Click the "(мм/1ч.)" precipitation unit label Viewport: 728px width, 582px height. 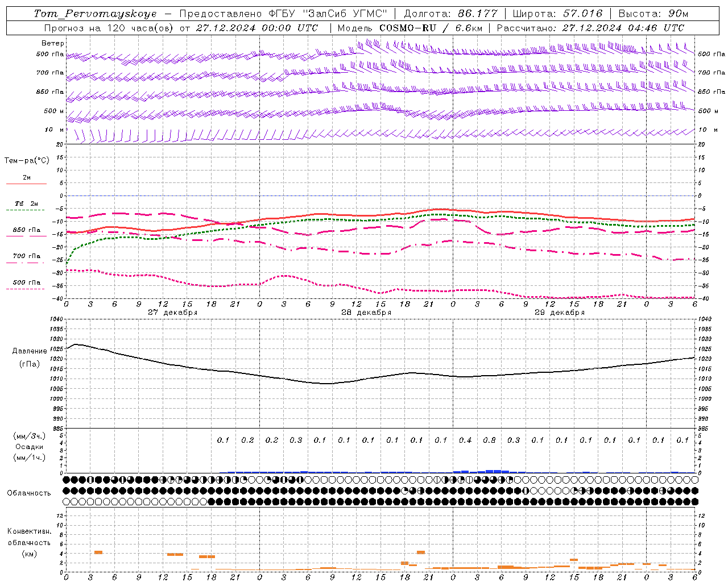(30, 458)
